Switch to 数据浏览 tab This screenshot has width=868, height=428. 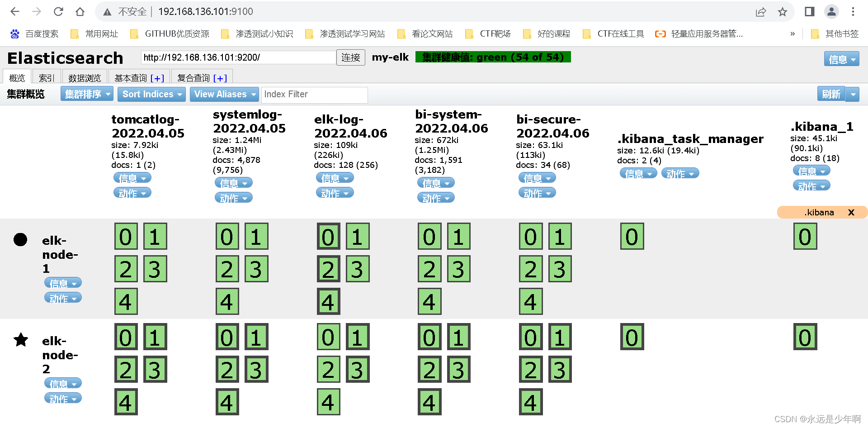85,78
